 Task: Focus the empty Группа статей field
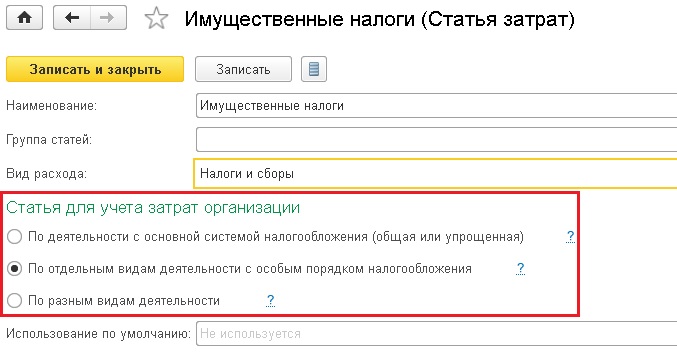(x=437, y=139)
